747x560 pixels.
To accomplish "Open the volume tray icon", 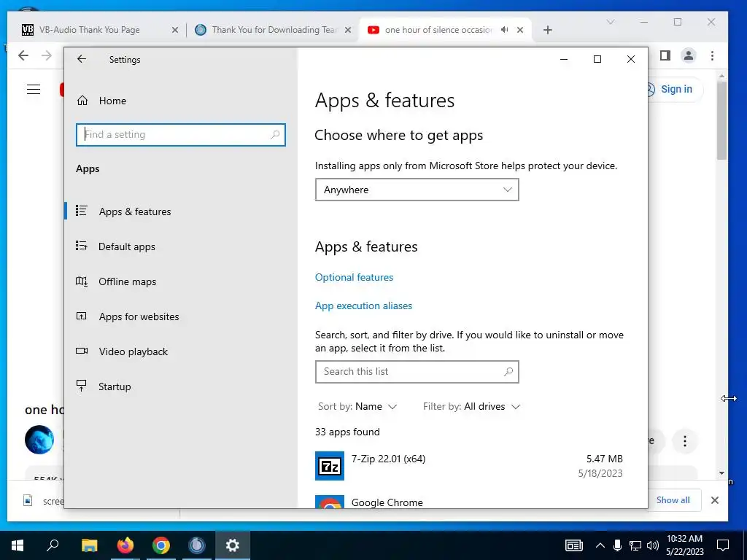I will coord(653,545).
